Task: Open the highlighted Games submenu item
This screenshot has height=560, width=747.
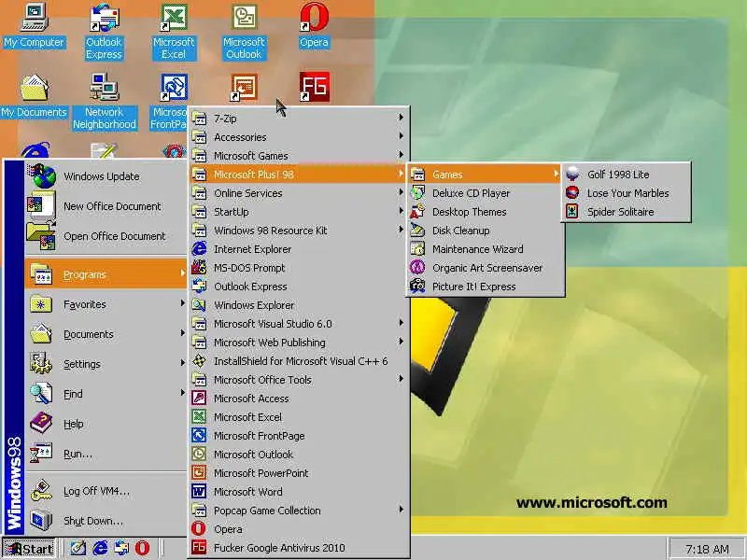Action: [x=485, y=175]
